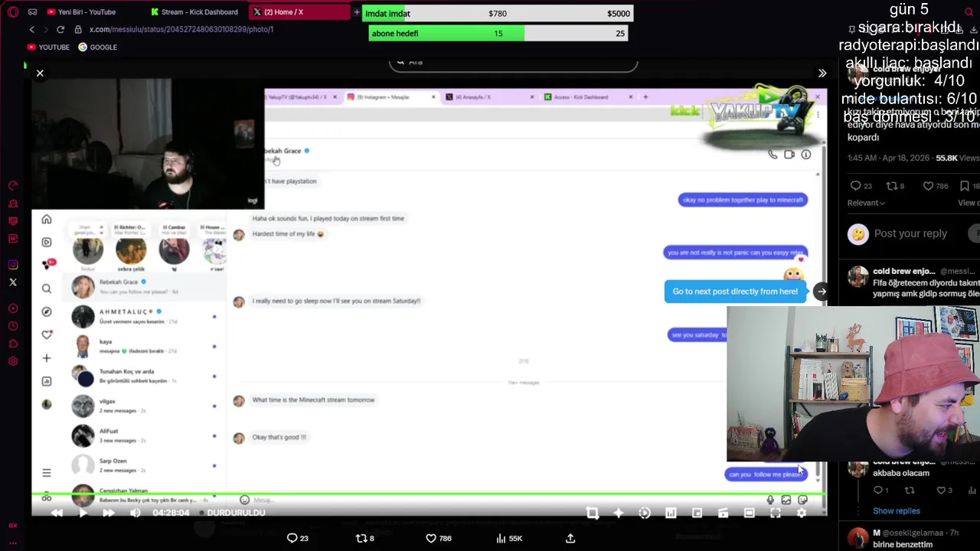Open cold brew enjoyer reply author

(x=904, y=271)
